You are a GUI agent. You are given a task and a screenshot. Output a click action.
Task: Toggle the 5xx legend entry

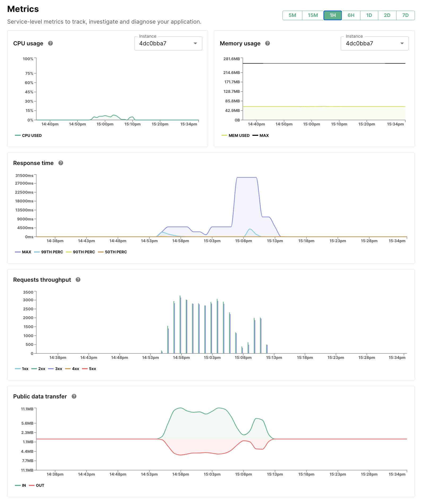pos(89,369)
